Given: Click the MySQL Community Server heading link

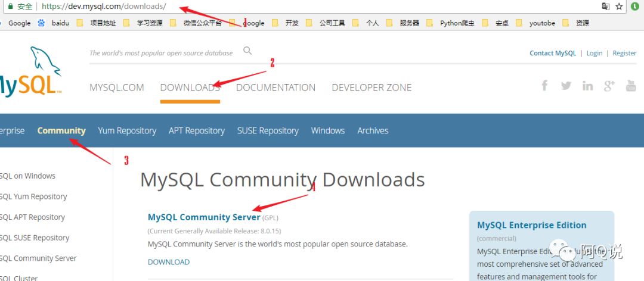Looking at the screenshot, I should pos(204,217).
